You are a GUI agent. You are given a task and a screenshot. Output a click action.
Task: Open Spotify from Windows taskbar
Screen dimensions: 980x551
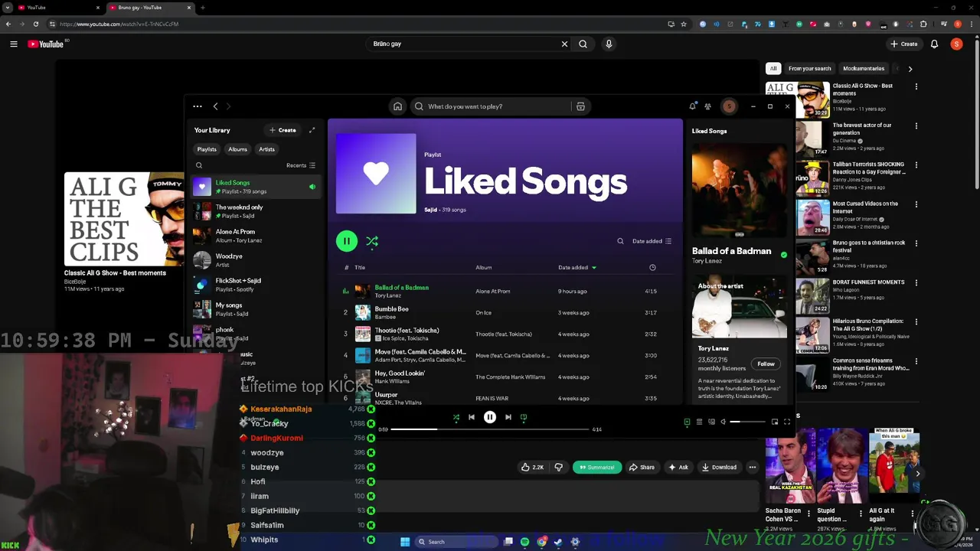524,542
